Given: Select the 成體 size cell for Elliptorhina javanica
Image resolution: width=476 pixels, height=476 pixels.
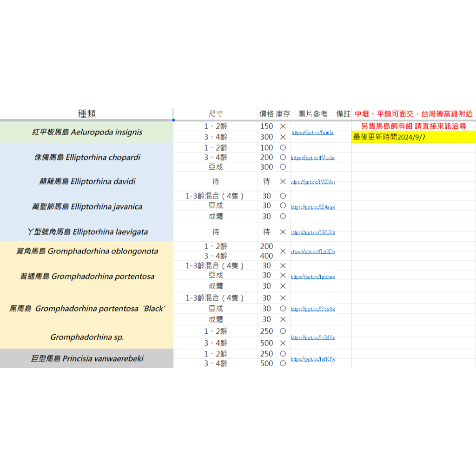Looking at the screenshot, I should (216, 216).
